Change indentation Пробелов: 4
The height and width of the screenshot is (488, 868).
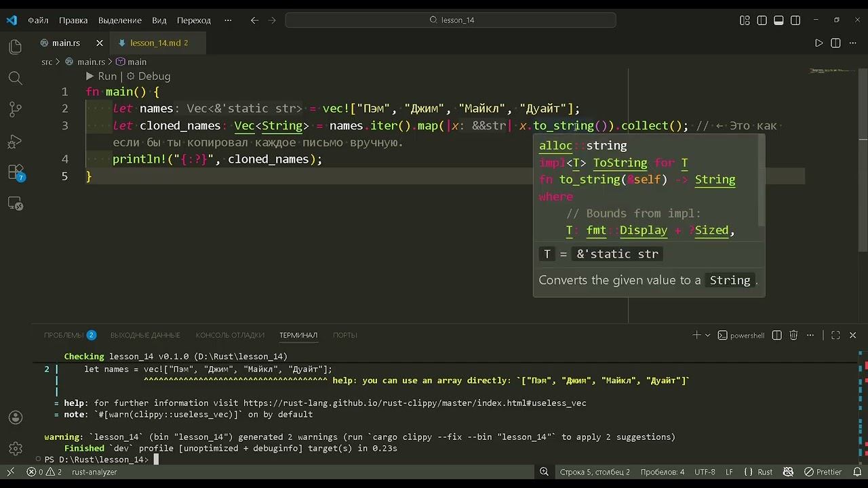point(662,472)
